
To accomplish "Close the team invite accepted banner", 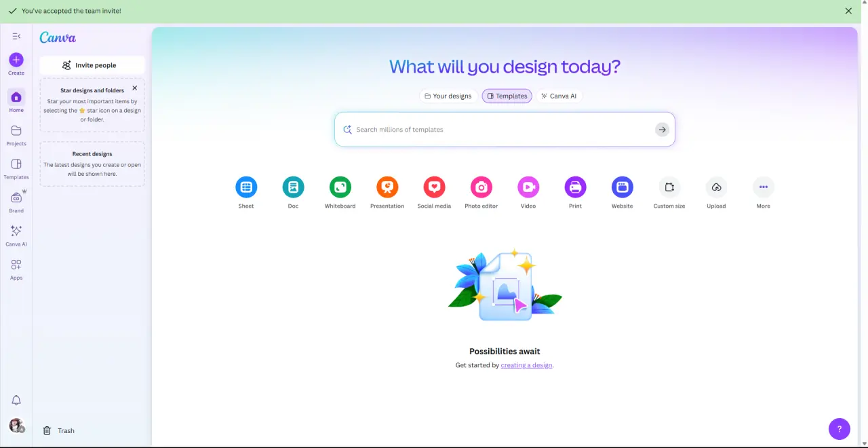I will 848,11.
